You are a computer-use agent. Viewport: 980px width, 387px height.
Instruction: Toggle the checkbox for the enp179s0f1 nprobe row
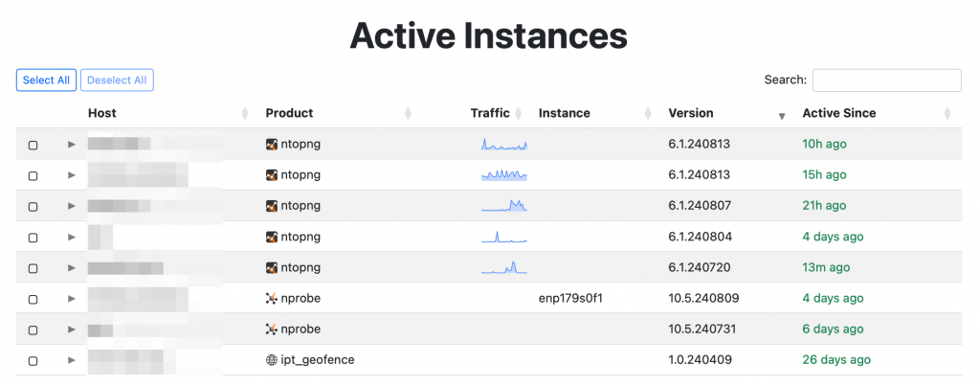tap(33, 300)
